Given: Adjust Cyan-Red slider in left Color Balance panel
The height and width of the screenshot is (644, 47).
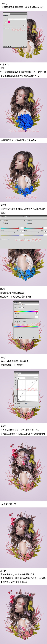Looking at the screenshot, I should pos(10,229).
